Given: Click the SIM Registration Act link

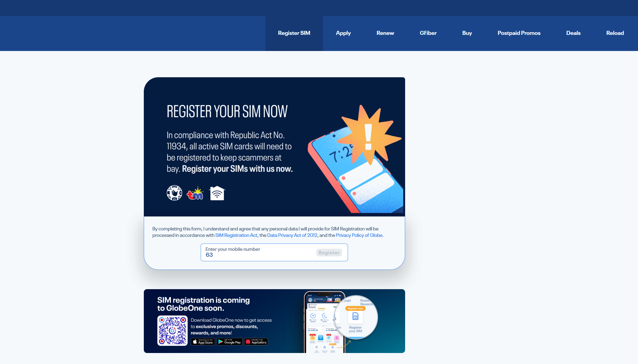Looking at the screenshot, I should [x=236, y=235].
